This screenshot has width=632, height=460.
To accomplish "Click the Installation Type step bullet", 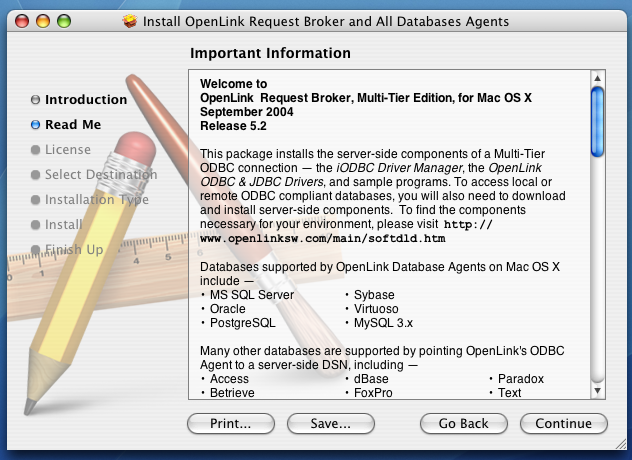I will (x=35, y=200).
